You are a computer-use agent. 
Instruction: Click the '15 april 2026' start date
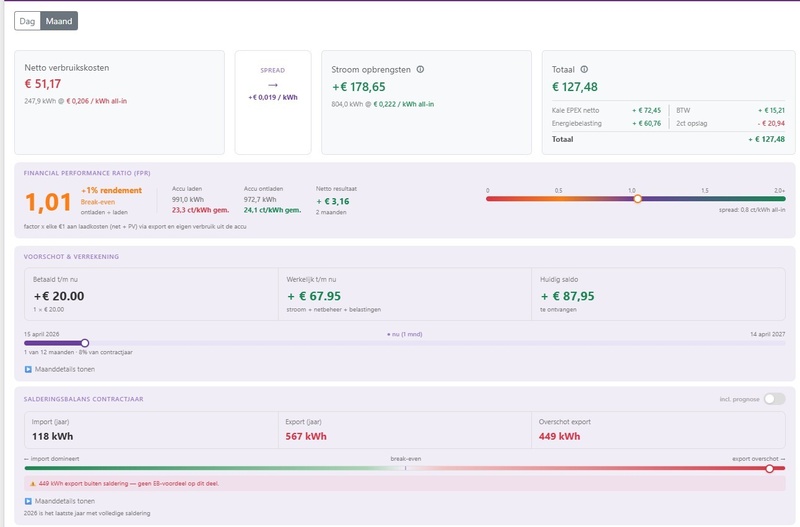pos(42,334)
